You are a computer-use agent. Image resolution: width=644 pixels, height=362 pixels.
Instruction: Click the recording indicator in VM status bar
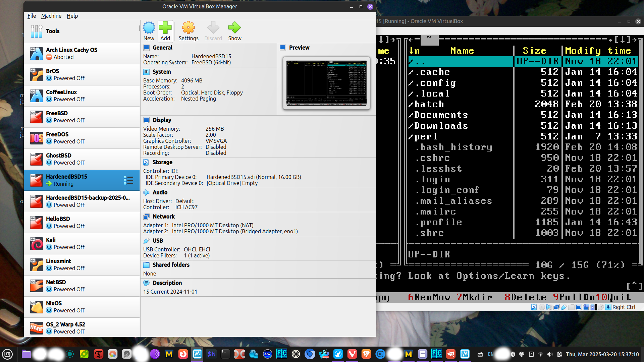[x=586, y=307]
